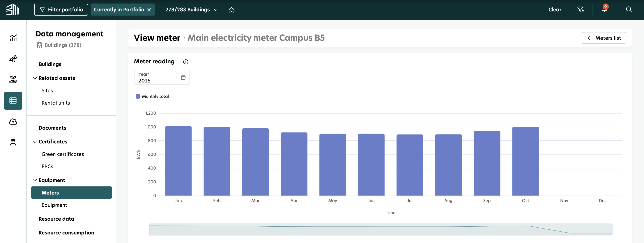This screenshot has height=243, width=644.
Task: Remove the Currently in Portfolio filter
Action: coord(149,10)
